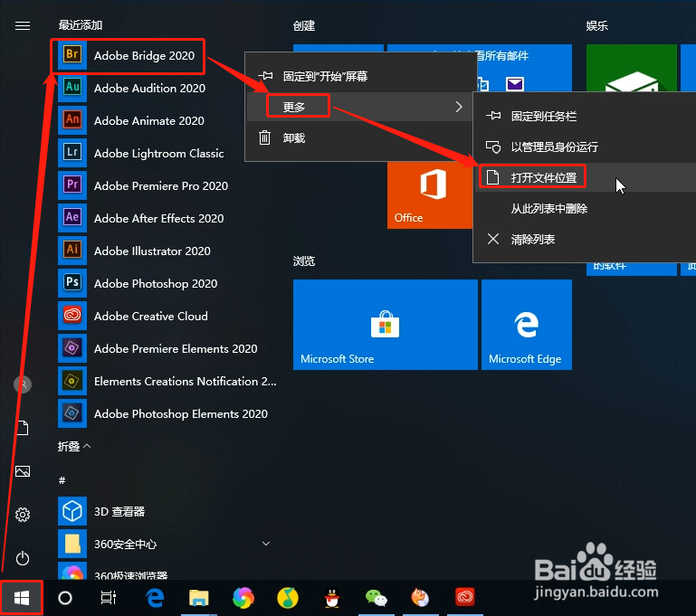Open Elements Creations Notification icon
Viewport: 696px width, 616px height.
(x=72, y=381)
